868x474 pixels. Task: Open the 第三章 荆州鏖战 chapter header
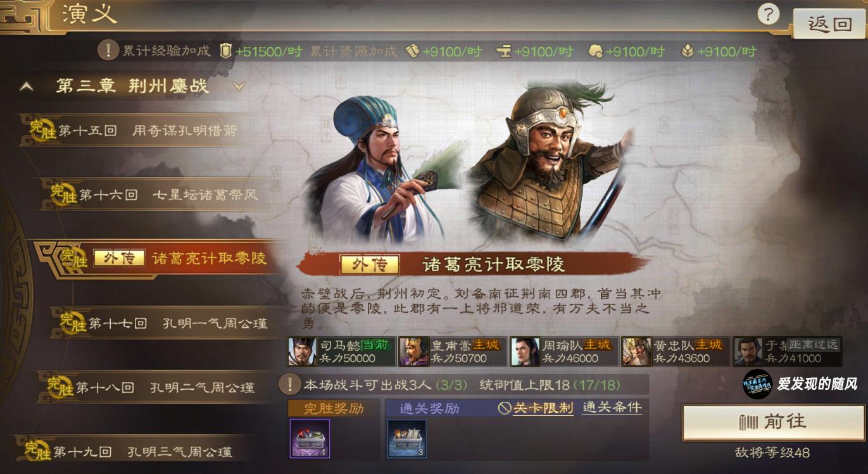[x=132, y=86]
